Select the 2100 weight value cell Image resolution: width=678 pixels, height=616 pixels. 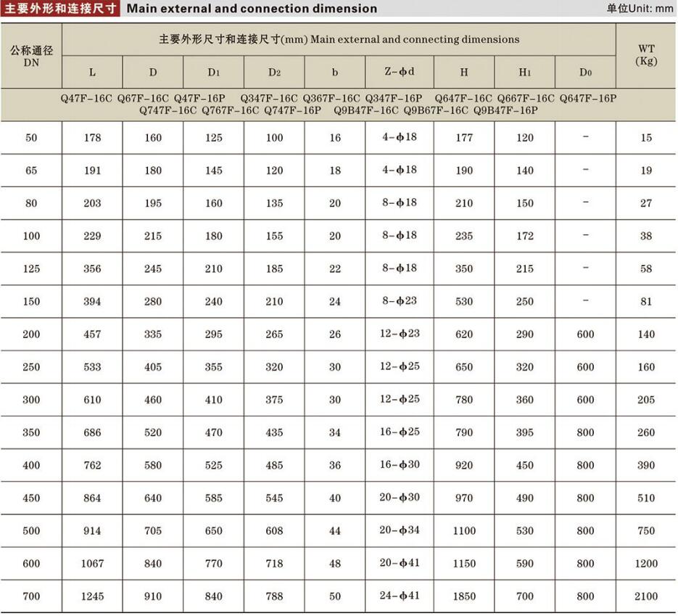[648, 596]
